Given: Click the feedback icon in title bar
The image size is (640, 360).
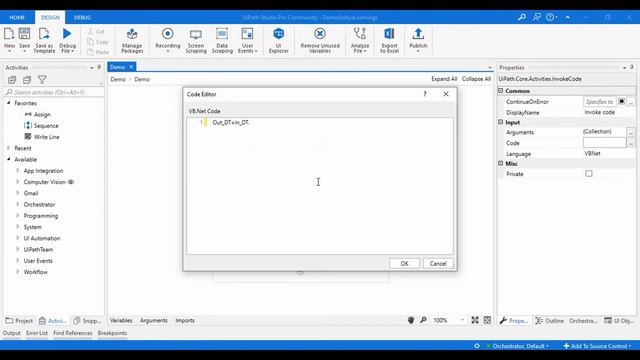Looking at the screenshot, I should click(x=537, y=17).
